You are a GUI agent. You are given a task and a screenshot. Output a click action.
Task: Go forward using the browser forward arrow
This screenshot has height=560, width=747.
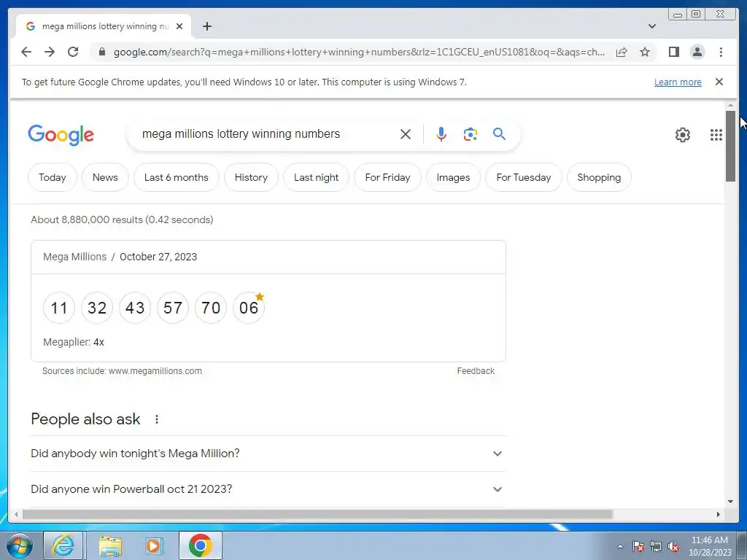point(50,52)
